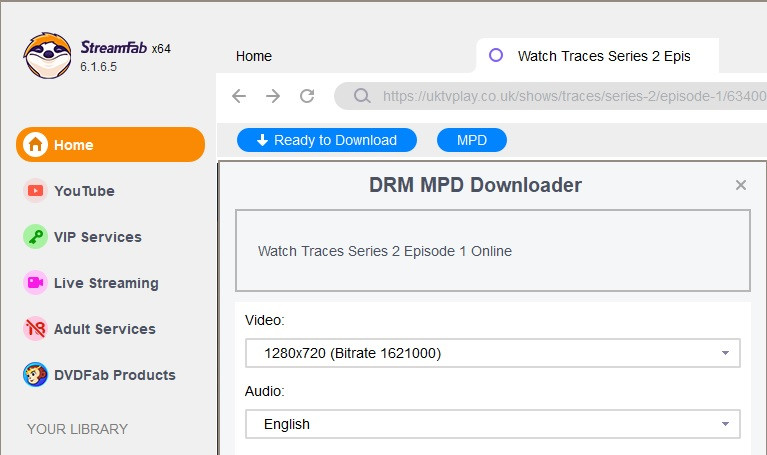This screenshot has height=455, width=767.
Task: Reload the page with the refresh icon
Action: [x=307, y=96]
